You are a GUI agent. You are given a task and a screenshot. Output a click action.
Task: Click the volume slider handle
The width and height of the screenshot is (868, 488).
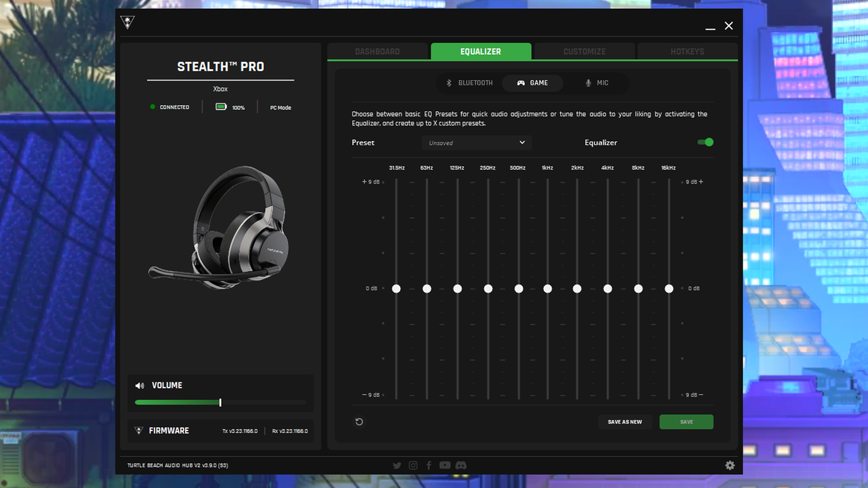[x=220, y=403]
